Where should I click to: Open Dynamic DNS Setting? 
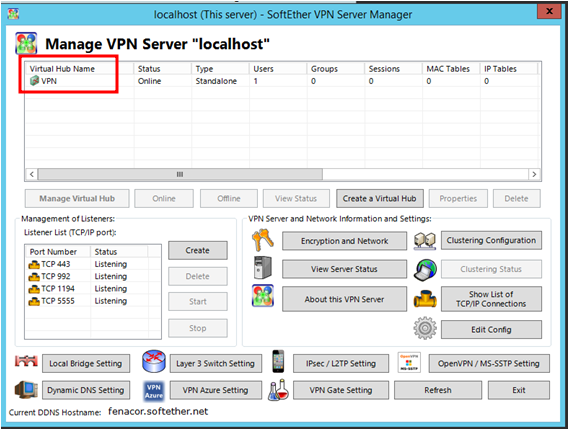pyautogui.click(x=86, y=390)
